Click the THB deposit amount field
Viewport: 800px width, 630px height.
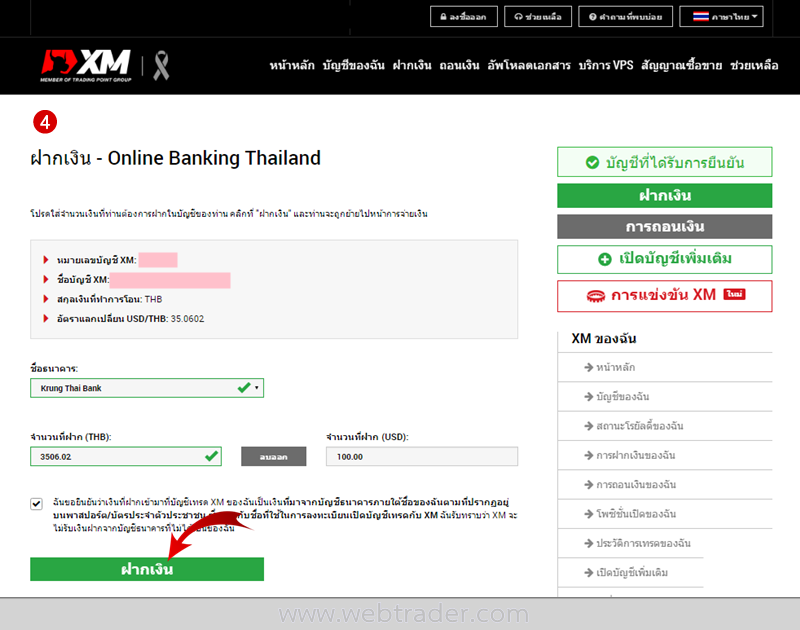(x=126, y=457)
